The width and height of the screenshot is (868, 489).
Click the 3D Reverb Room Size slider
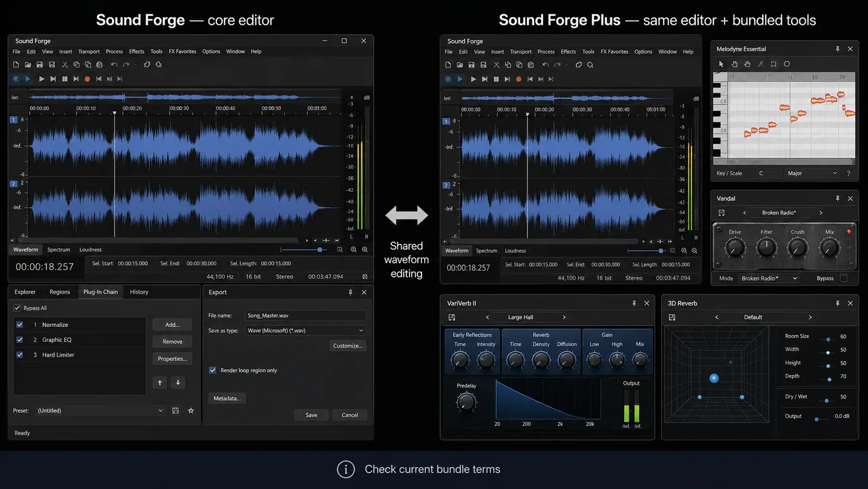click(x=828, y=339)
